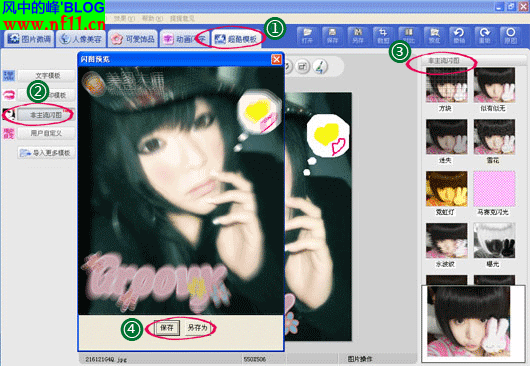Apply the 水波纹 effect thumbnail
530x366 pixels.
(x=447, y=240)
